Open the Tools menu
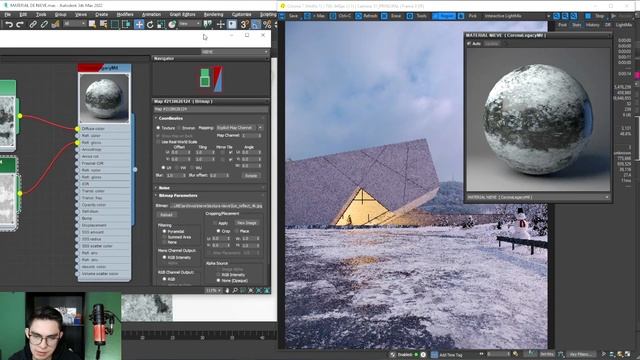The height and width of the screenshot is (360, 640). tap(41, 14)
